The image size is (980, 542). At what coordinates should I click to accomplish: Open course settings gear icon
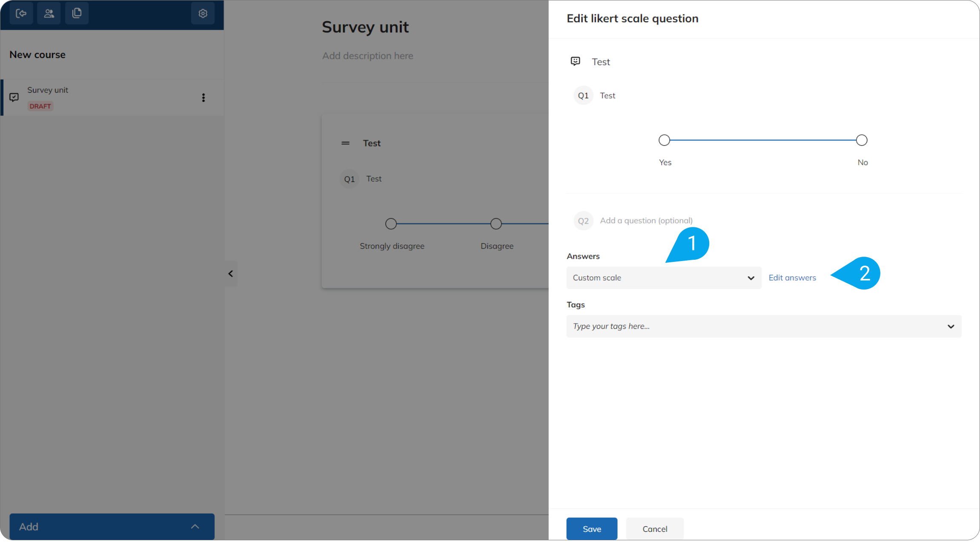point(203,13)
